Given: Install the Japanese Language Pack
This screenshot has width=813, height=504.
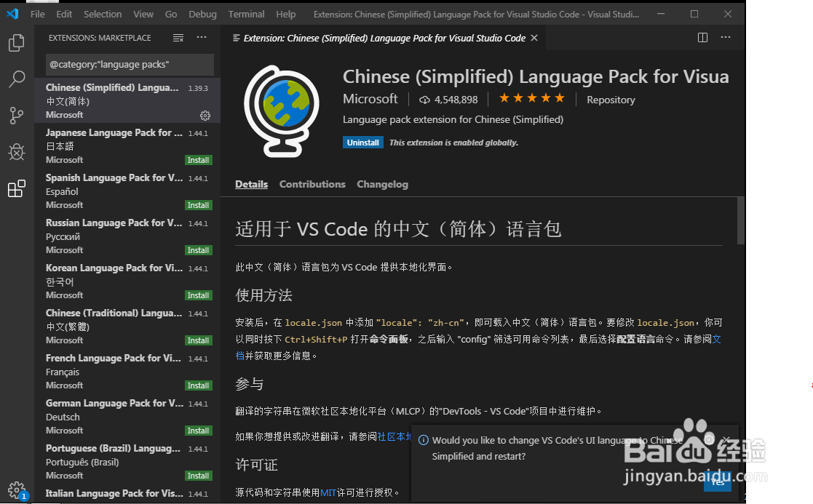Looking at the screenshot, I should 198,160.
